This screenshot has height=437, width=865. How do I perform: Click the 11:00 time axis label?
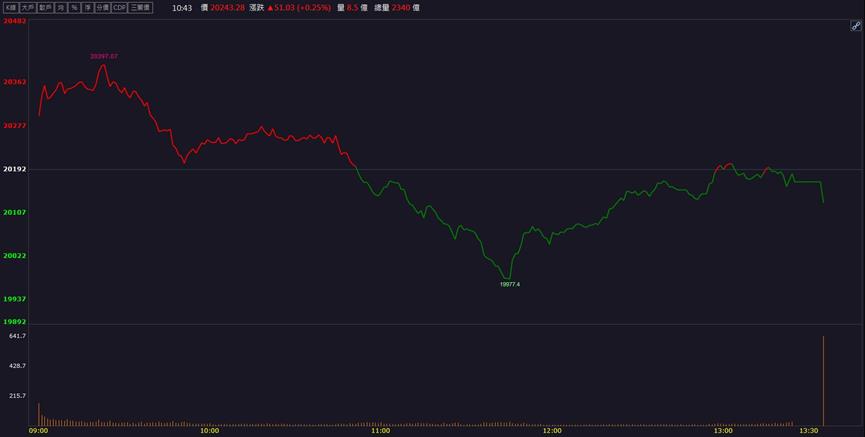click(x=381, y=431)
